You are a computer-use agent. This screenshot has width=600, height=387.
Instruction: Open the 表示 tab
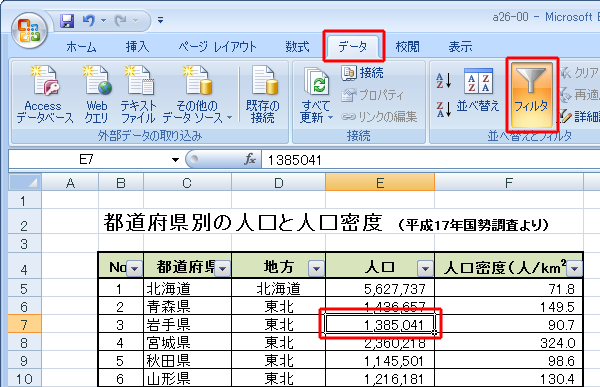460,47
